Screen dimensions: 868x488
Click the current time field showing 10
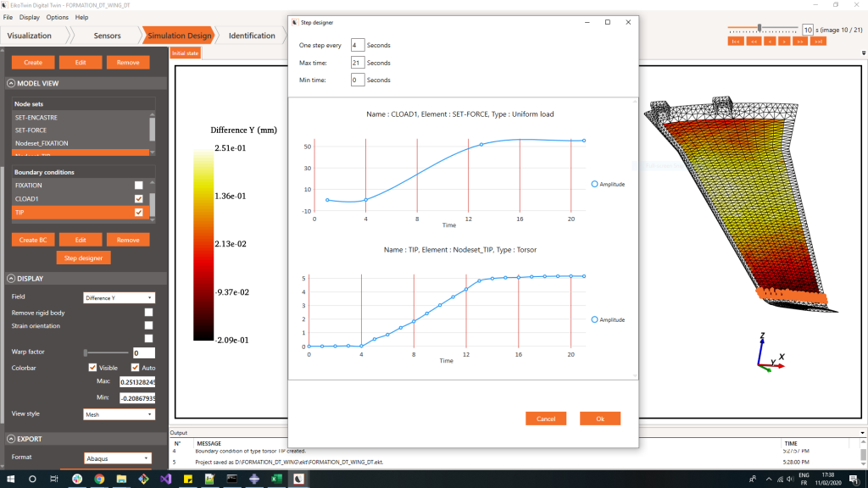click(808, 30)
